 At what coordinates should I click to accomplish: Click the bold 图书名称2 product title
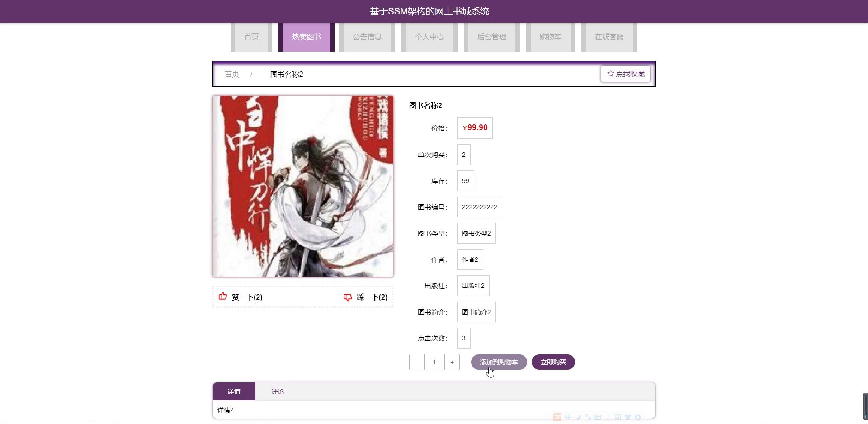pos(425,105)
